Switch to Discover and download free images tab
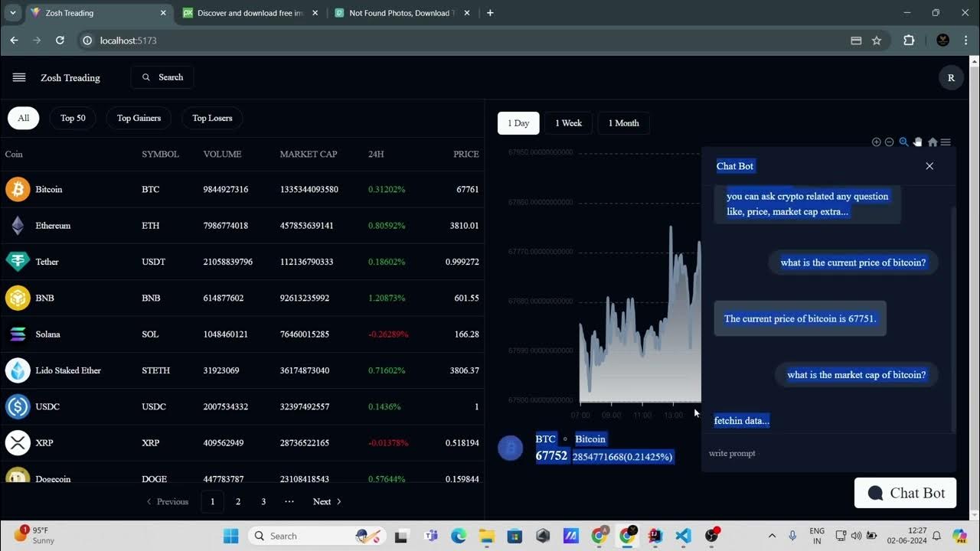980x551 pixels. click(x=250, y=13)
